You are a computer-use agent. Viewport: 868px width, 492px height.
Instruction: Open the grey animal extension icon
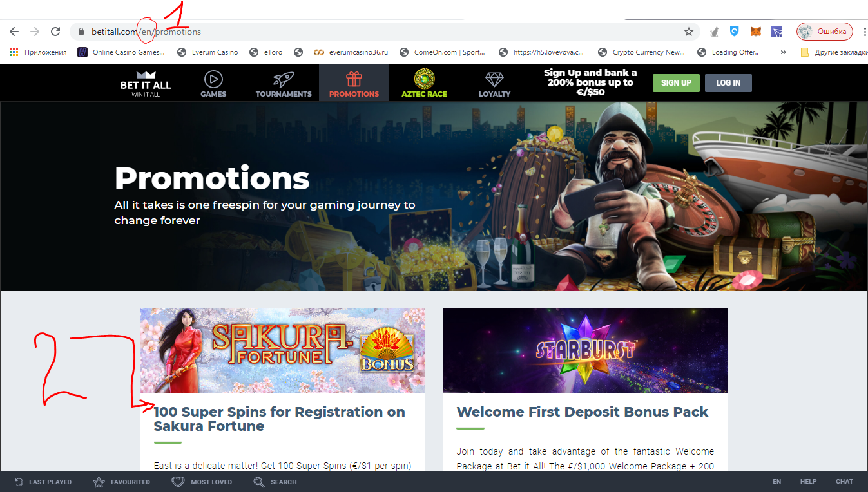tap(714, 32)
